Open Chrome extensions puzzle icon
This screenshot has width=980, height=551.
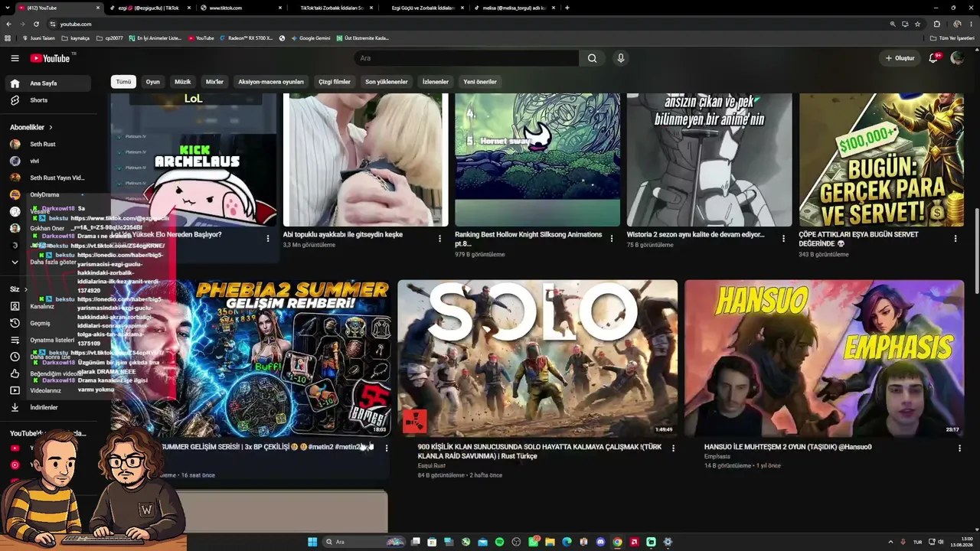(936, 24)
